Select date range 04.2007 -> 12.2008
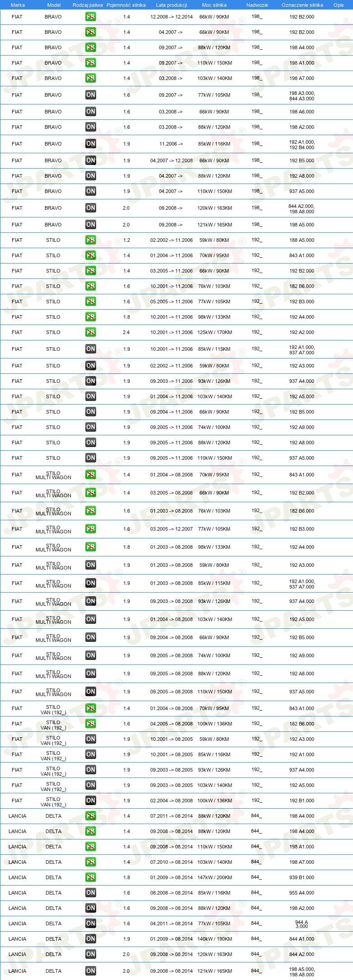 pos(172,160)
